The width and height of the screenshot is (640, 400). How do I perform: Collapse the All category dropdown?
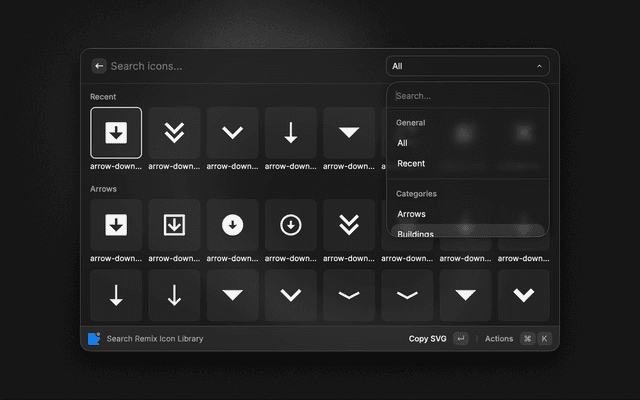click(467, 66)
